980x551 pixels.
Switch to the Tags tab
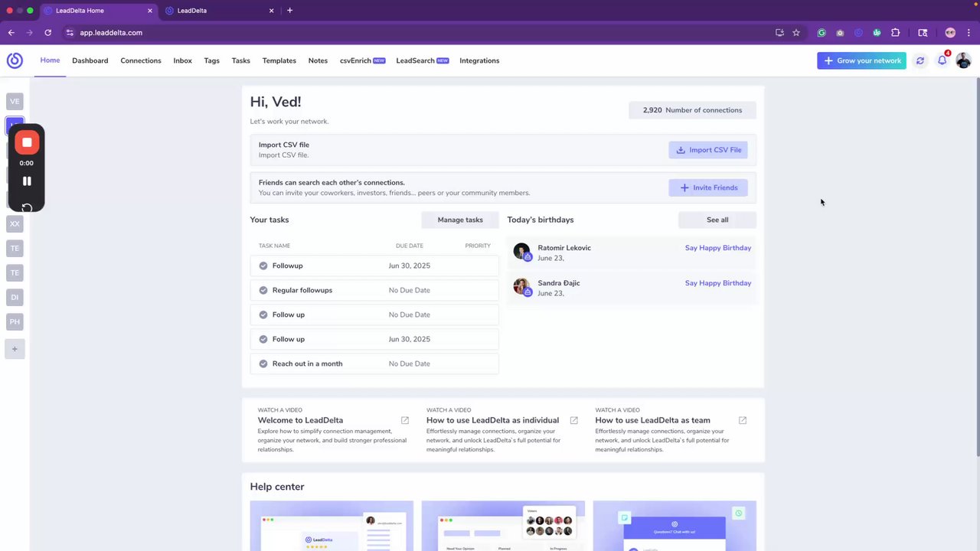[212, 60]
